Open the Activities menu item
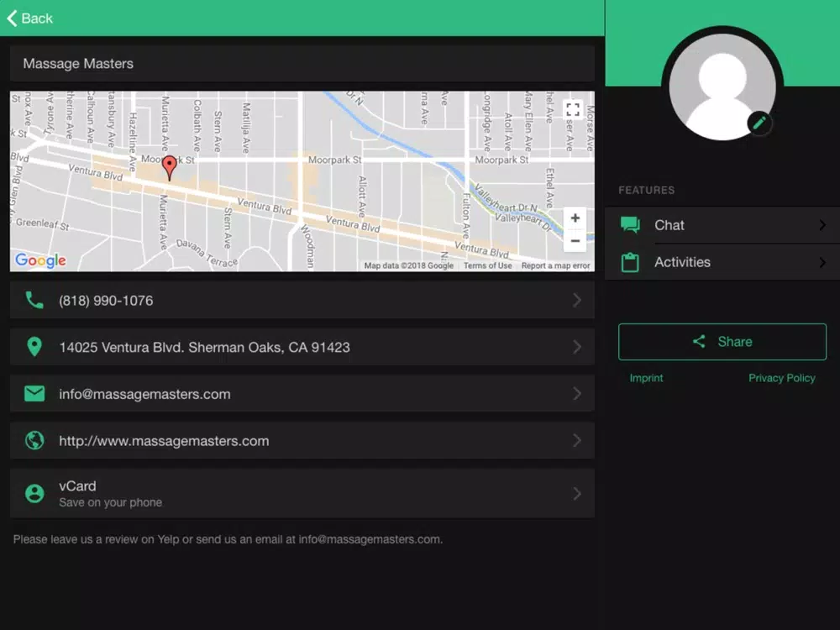The width and height of the screenshot is (840, 630). pyautogui.click(x=722, y=262)
